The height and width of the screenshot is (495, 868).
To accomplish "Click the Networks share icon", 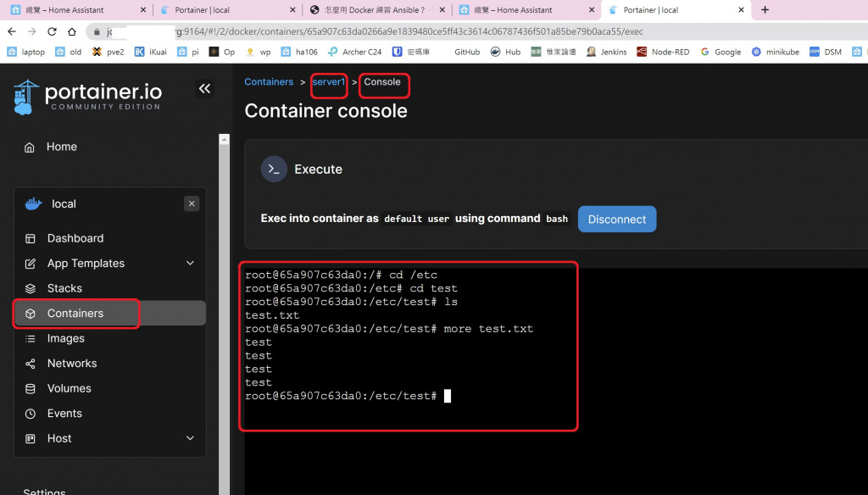I will [31, 364].
